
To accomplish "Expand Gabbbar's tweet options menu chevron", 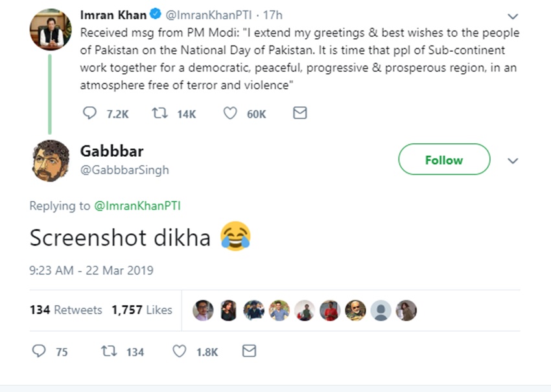I will (512, 160).
